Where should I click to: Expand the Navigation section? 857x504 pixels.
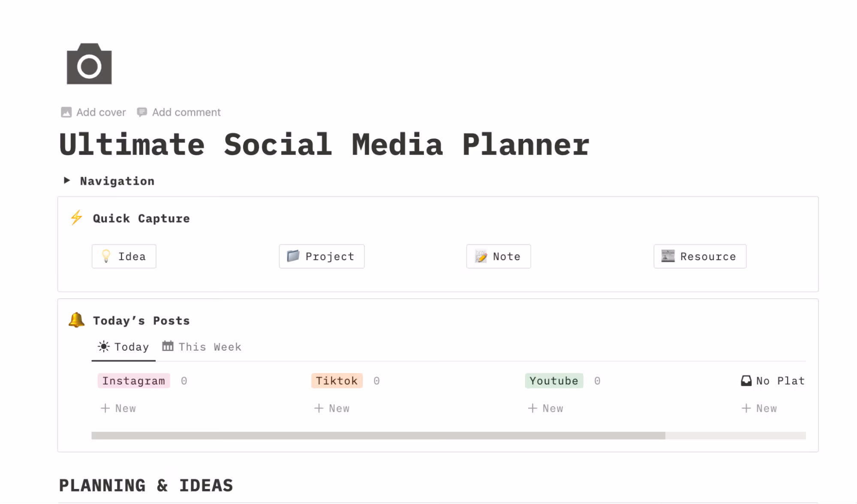tap(67, 180)
